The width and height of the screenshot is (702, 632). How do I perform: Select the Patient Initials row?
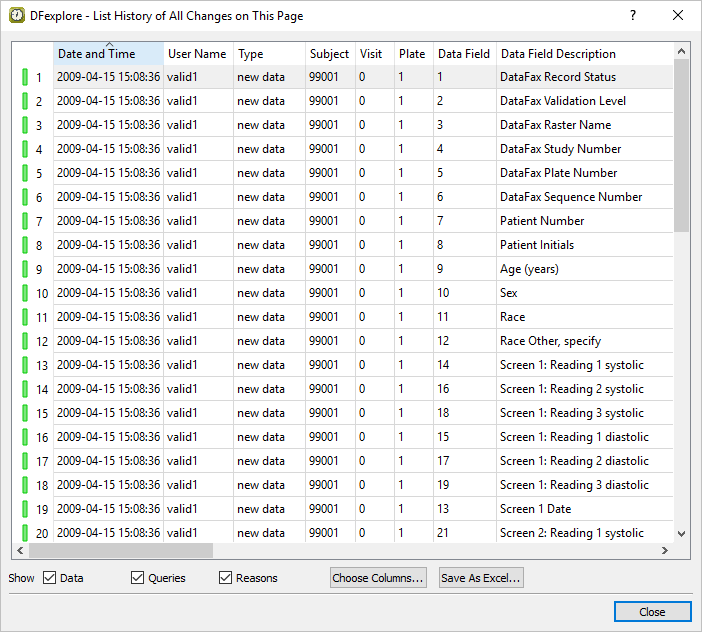[537, 245]
